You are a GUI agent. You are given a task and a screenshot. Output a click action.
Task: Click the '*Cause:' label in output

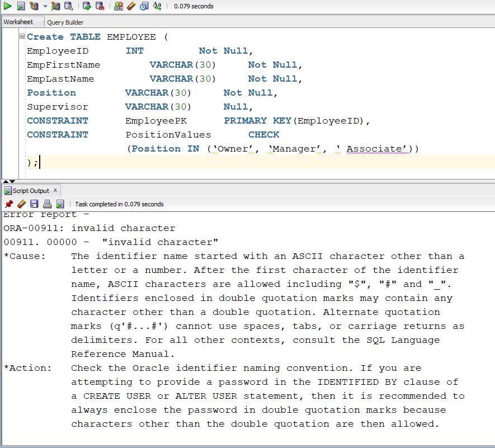(x=25, y=256)
